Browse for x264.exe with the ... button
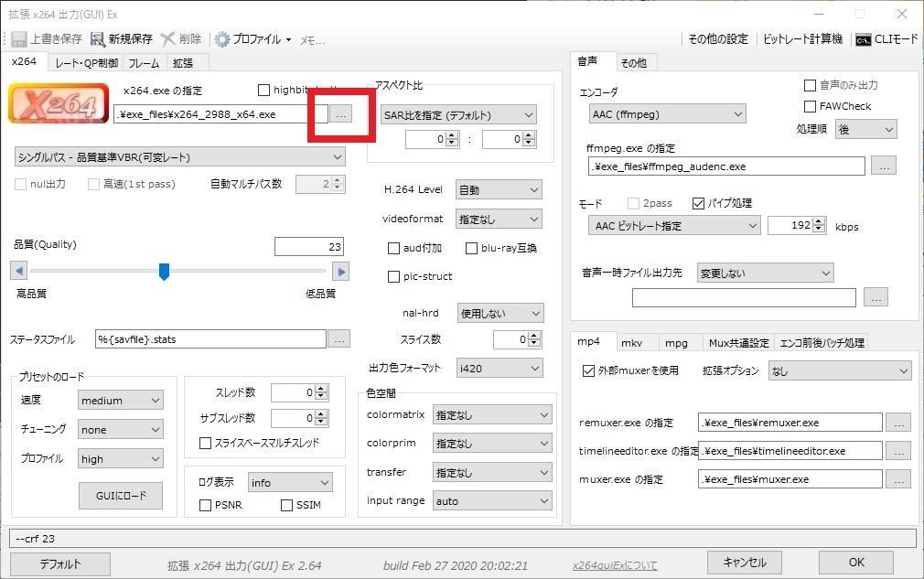924x579 pixels. click(x=339, y=113)
